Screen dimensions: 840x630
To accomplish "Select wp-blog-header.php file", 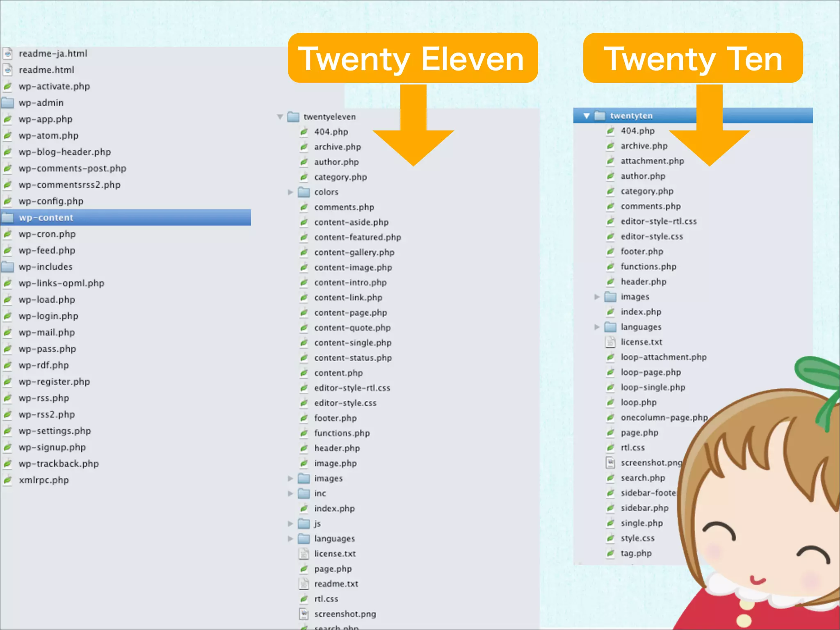I will point(65,152).
